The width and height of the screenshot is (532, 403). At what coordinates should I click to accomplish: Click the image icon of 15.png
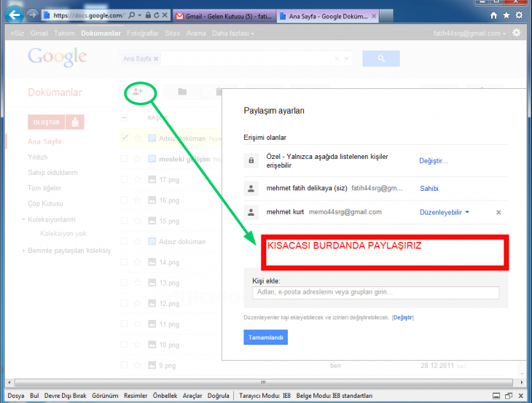152,221
